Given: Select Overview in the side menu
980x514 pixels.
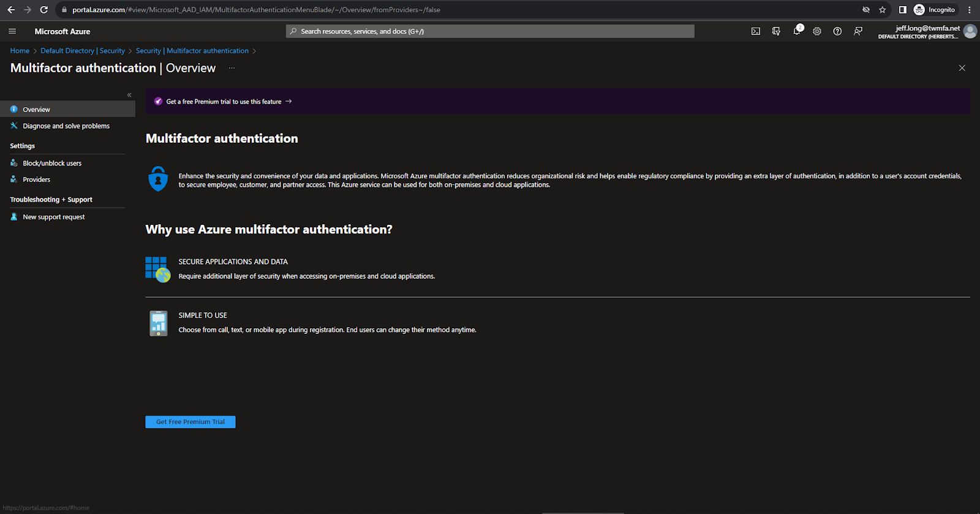Looking at the screenshot, I should click(67, 109).
